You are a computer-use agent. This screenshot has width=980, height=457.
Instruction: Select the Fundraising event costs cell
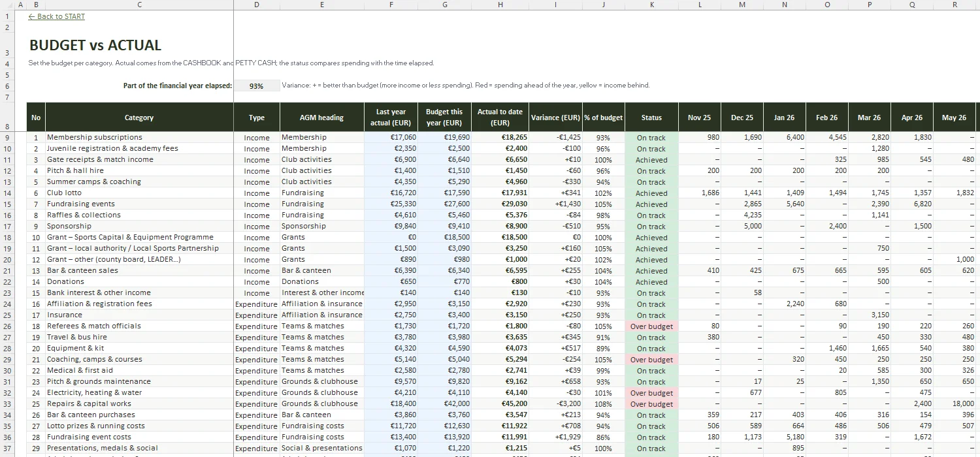[139, 437]
